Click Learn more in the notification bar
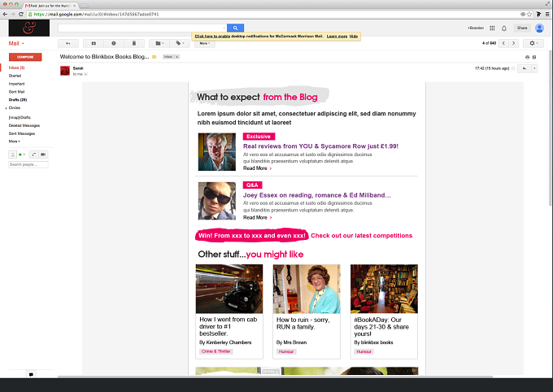 click(337, 37)
